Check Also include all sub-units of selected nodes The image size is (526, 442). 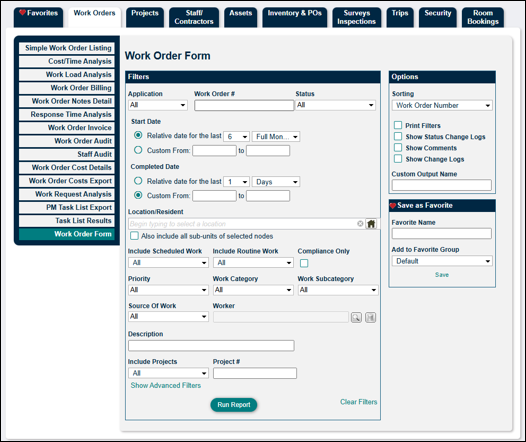[x=134, y=236]
